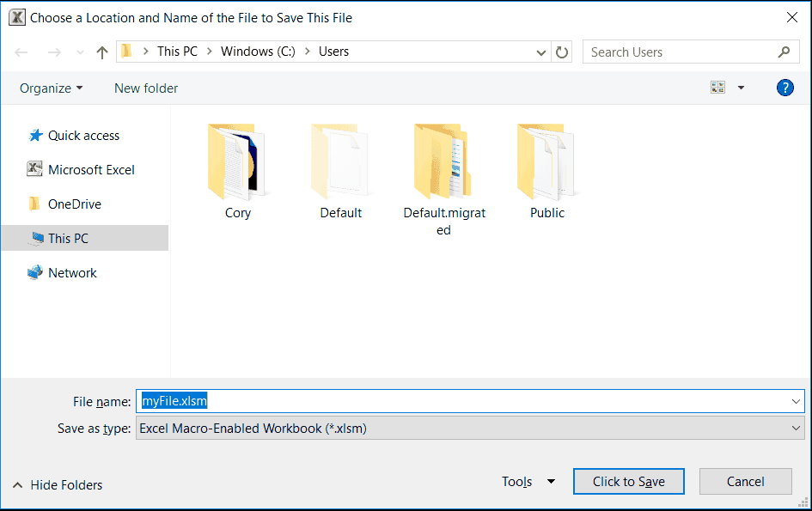Image resolution: width=812 pixels, height=511 pixels.
Task: Click the up arrow to parent folder
Action: pyautogui.click(x=101, y=52)
